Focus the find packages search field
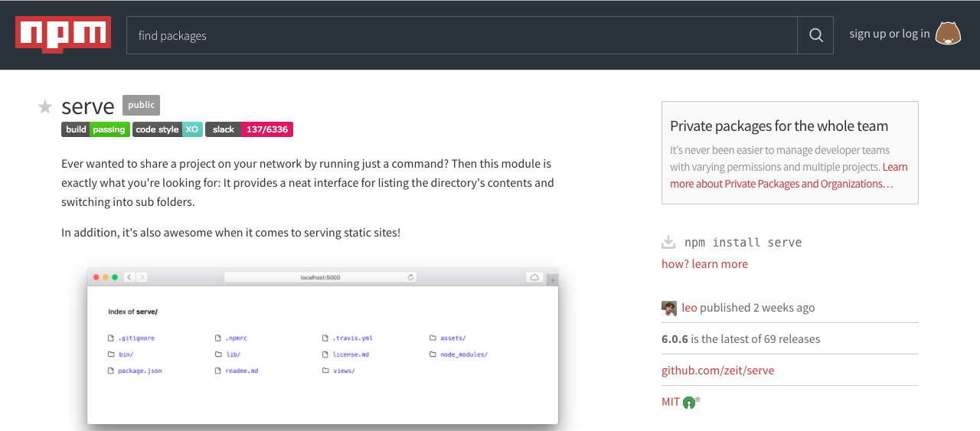The width and height of the screenshot is (980, 431). point(462,35)
